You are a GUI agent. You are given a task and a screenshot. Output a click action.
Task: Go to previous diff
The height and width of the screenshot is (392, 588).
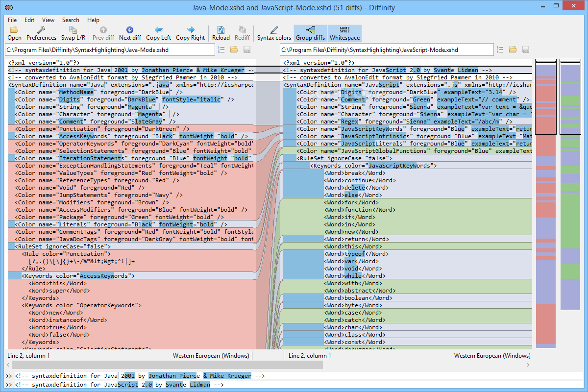[103, 33]
